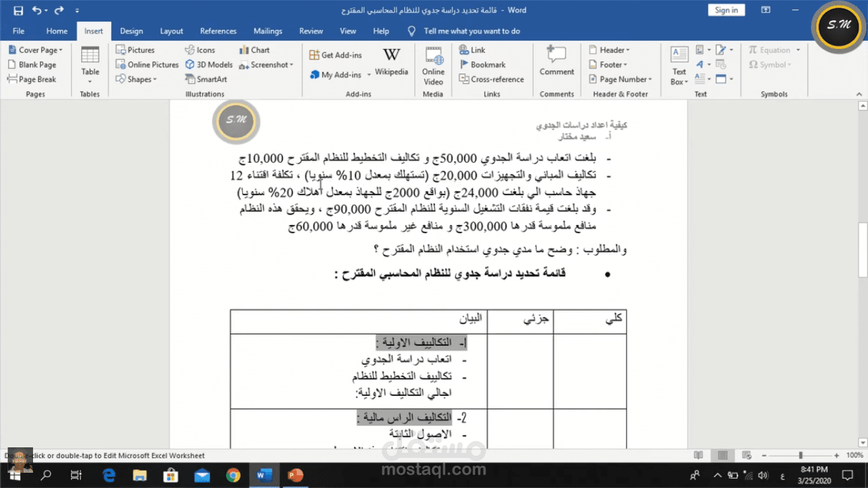Save the document from Quick Access Toolbar
The height and width of the screenshot is (488, 868).
click(18, 10)
